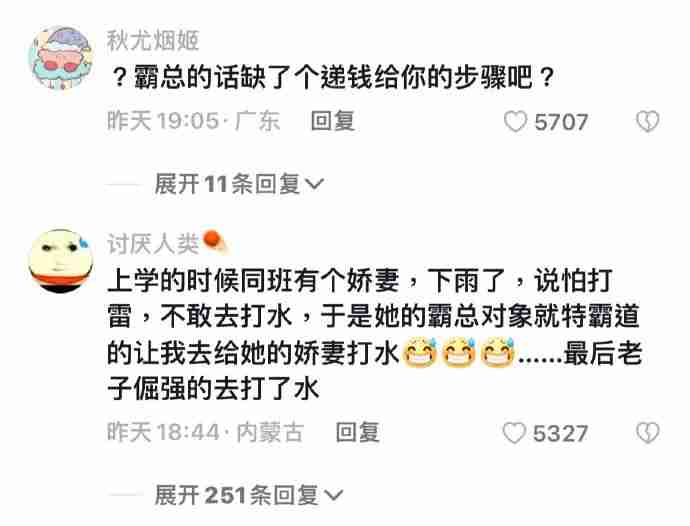Select the comment text about 霸总递钱
This screenshot has width=690, height=526.
pyautogui.click(x=333, y=77)
